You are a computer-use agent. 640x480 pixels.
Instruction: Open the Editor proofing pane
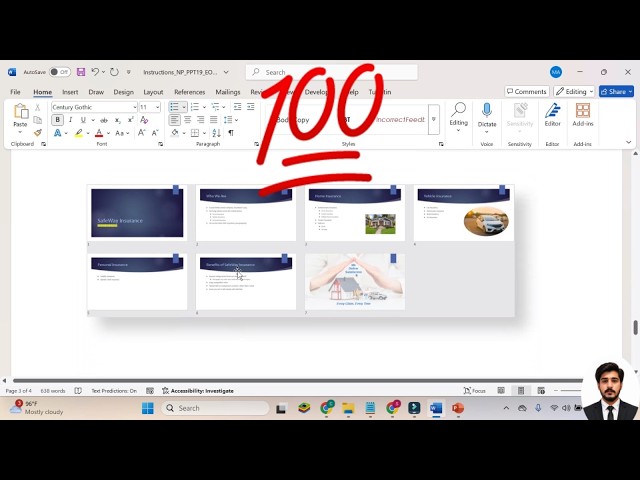[552, 115]
